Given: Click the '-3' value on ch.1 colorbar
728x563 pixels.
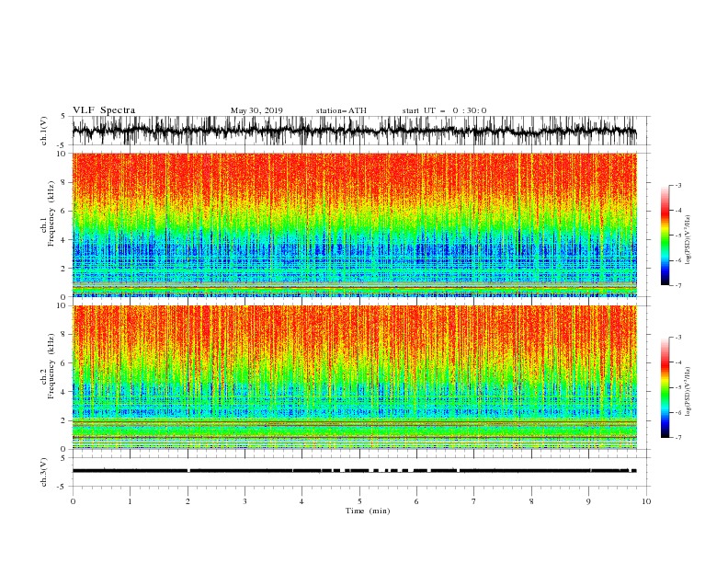Looking at the screenshot, I should point(677,185).
